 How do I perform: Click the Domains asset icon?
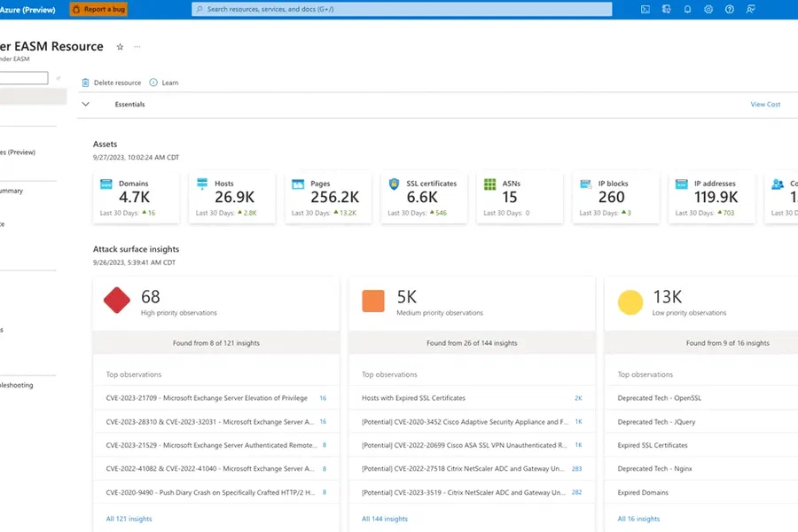106,184
